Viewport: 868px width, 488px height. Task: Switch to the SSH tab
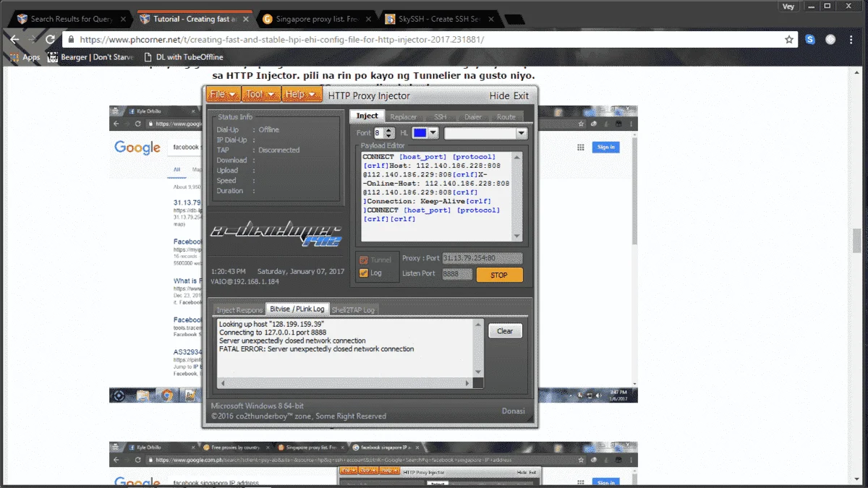(441, 116)
